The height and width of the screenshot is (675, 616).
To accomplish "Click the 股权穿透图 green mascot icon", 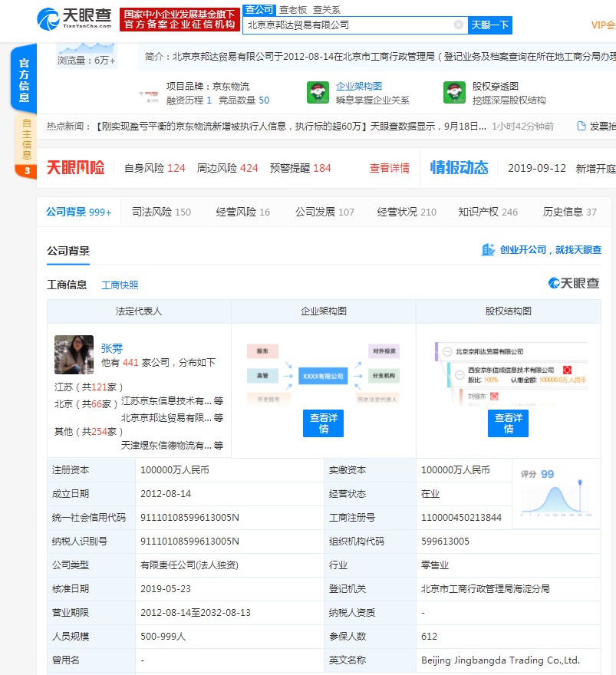I will click(x=455, y=93).
